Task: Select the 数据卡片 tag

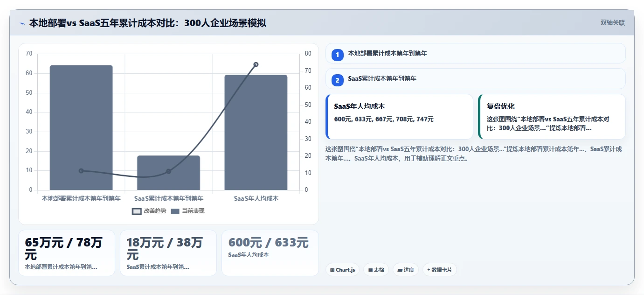Action: [440, 270]
